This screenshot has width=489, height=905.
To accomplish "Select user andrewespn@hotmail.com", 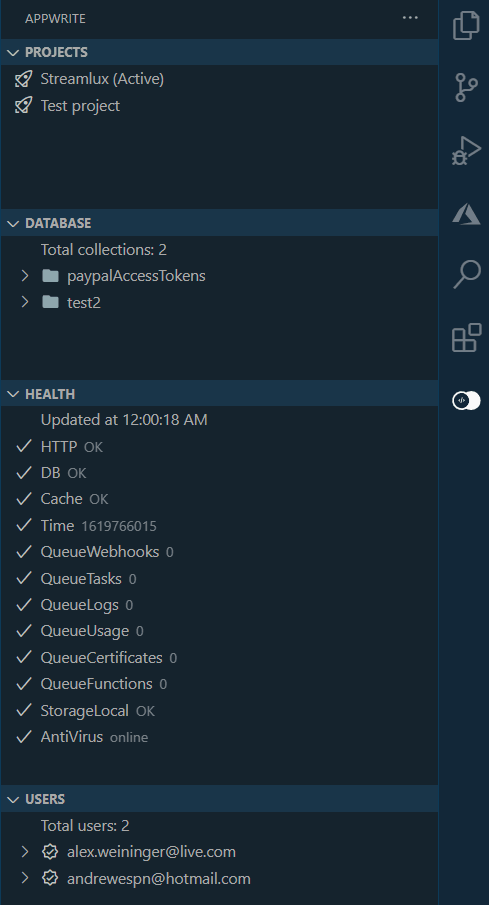I will tap(159, 878).
